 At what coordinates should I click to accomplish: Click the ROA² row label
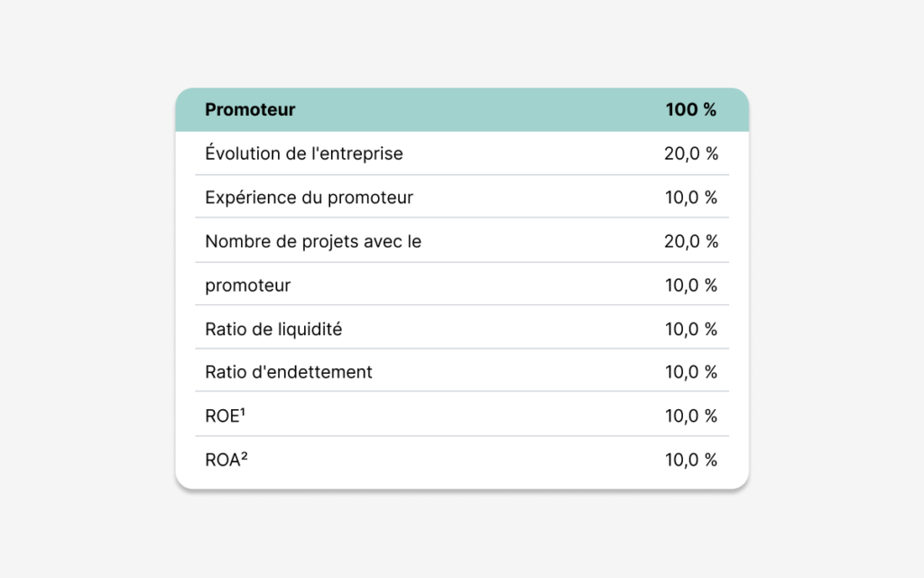[x=226, y=460]
